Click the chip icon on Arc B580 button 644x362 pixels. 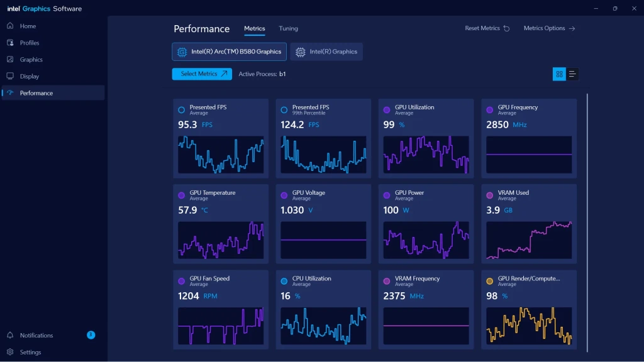182,52
